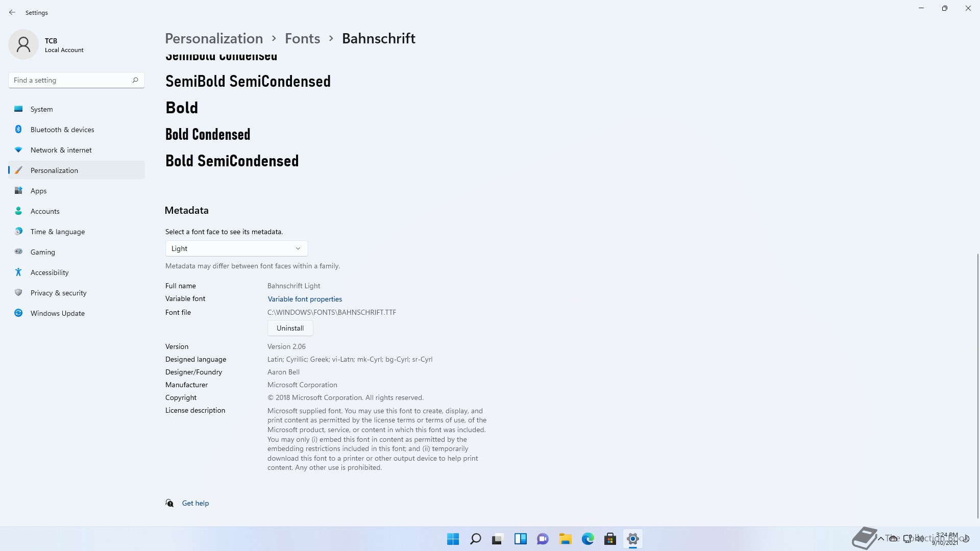Open Teams Chat on the taskbar
Image resolution: width=980 pixels, height=551 pixels.
coord(543,539)
